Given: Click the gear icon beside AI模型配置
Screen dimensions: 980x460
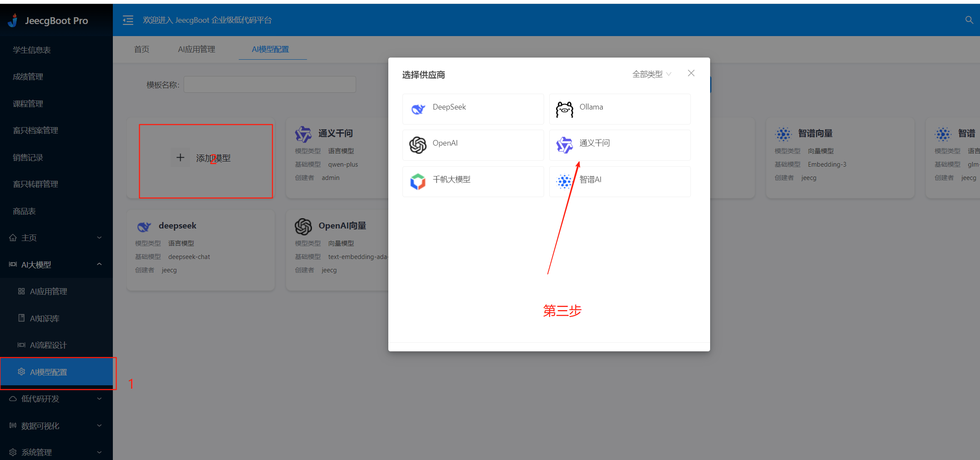Looking at the screenshot, I should click(21, 372).
